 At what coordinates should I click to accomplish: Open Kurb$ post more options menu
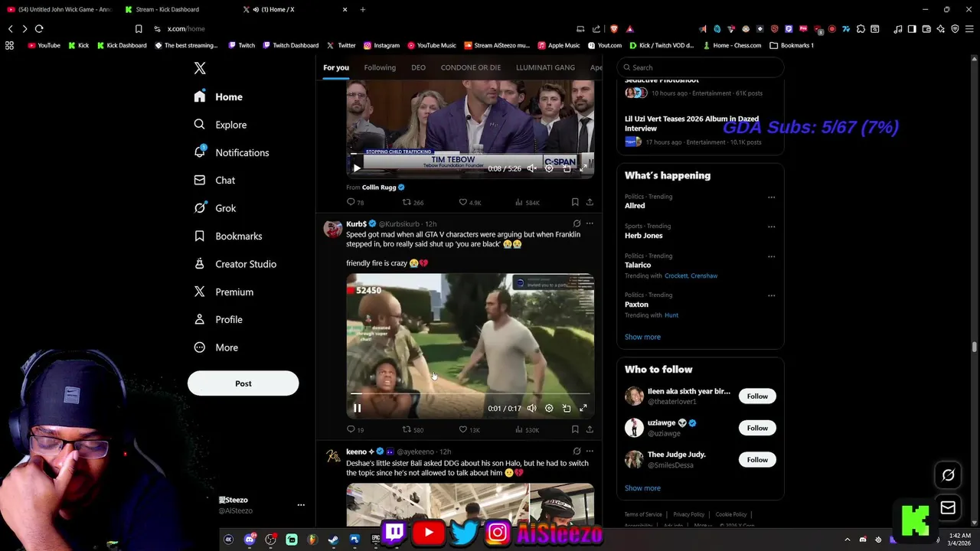click(590, 223)
